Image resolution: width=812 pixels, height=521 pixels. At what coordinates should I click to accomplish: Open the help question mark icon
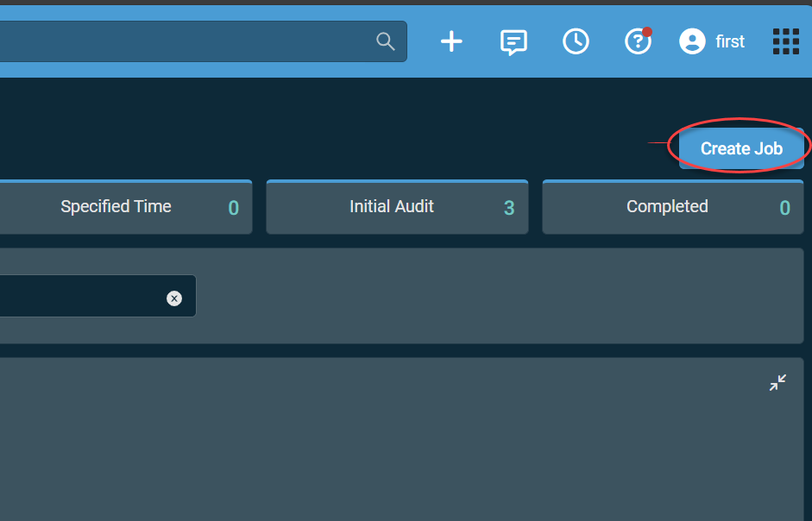pos(637,42)
